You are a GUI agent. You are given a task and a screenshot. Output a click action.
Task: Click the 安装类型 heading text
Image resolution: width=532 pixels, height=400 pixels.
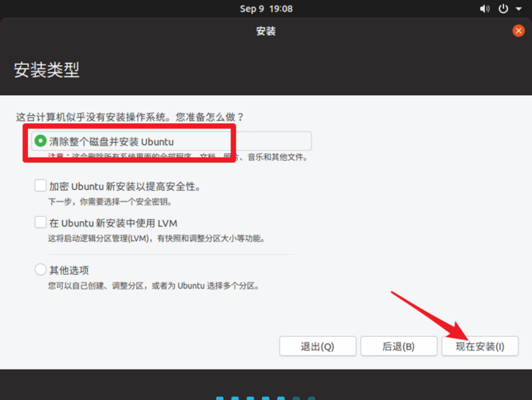click(46, 70)
